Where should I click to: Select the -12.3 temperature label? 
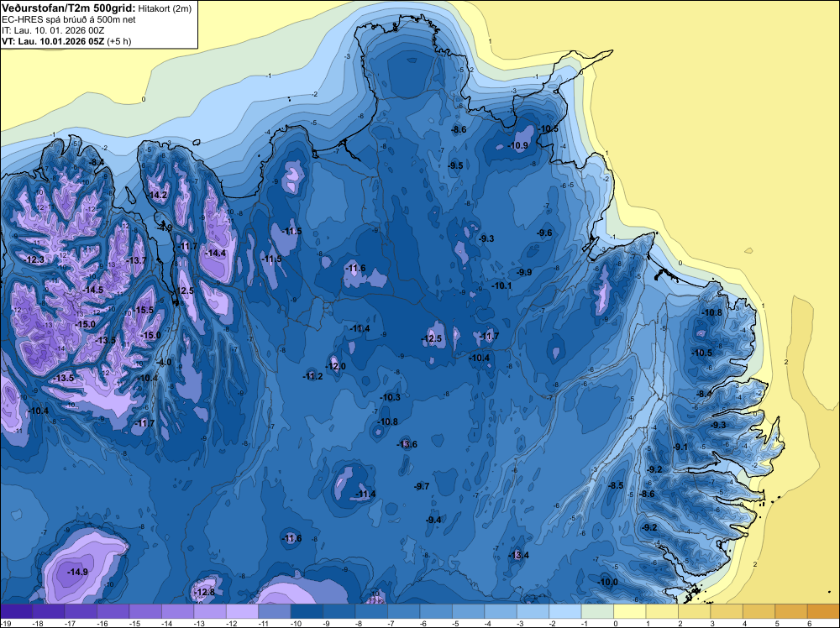point(34,259)
